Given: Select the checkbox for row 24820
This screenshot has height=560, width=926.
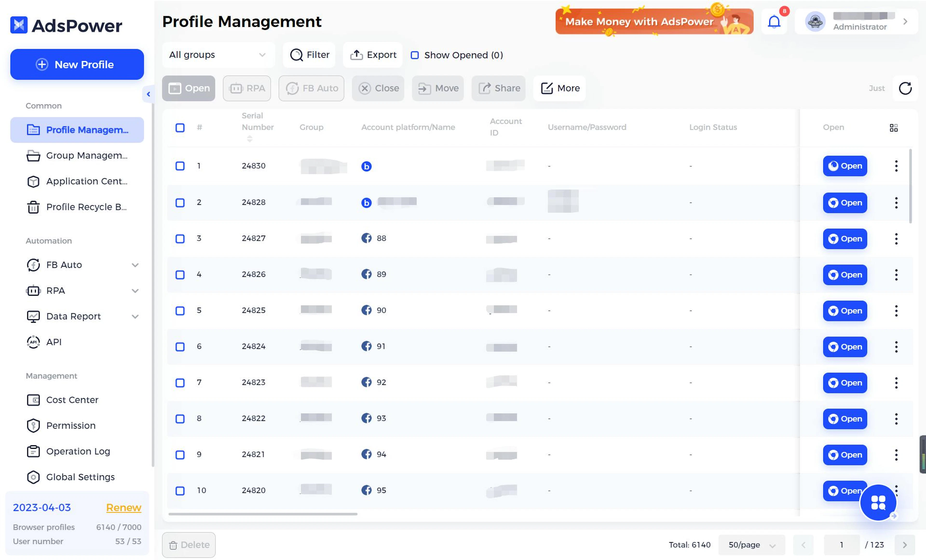Looking at the screenshot, I should pyautogui.click(x=180, y=491).
